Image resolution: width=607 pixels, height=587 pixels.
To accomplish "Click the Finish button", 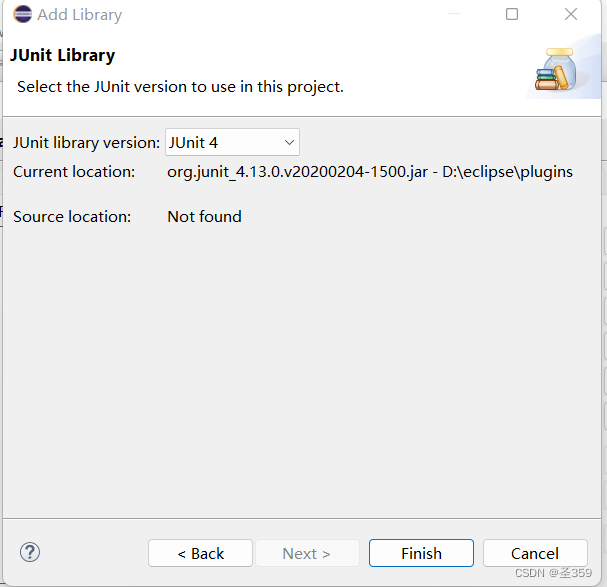I will point(421,553).
